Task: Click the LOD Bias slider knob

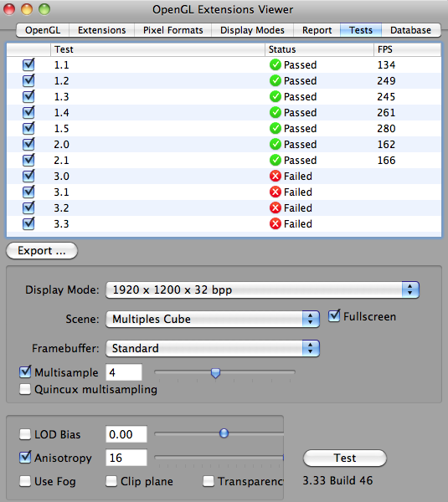Action: click(x=224, y=433)
